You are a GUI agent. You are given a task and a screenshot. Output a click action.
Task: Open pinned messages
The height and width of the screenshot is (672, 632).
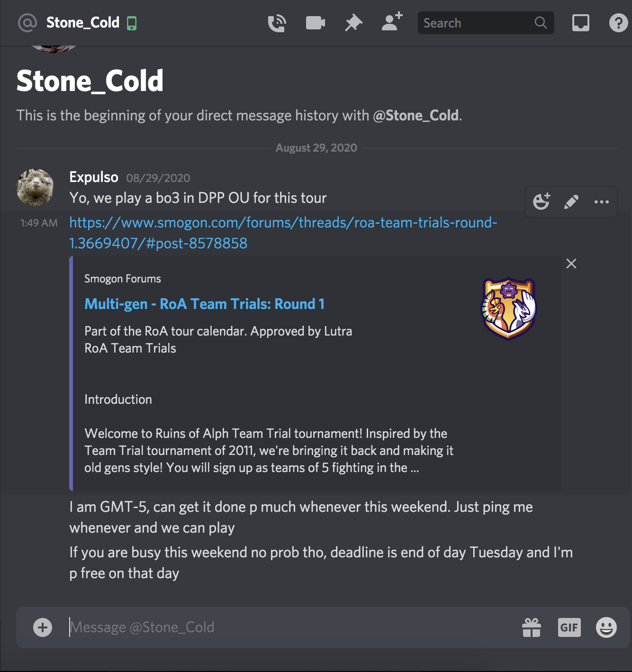point(353,22)
